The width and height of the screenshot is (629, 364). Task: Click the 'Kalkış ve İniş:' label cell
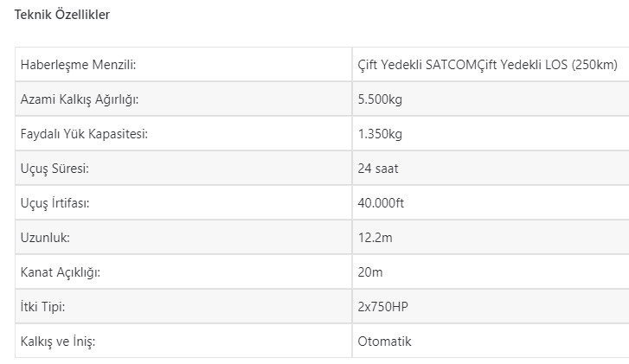(57, 342)
